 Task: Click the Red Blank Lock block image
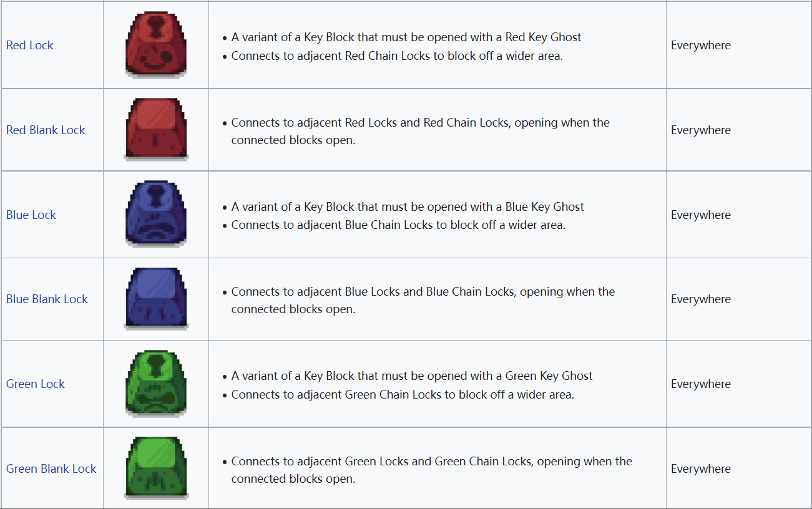[x=156, y=130]
